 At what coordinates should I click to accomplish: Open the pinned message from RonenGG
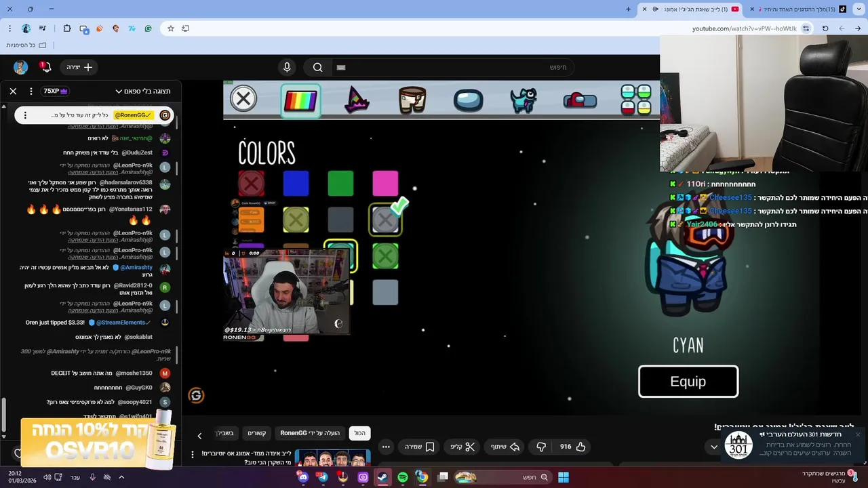click(x=94, y=115)
